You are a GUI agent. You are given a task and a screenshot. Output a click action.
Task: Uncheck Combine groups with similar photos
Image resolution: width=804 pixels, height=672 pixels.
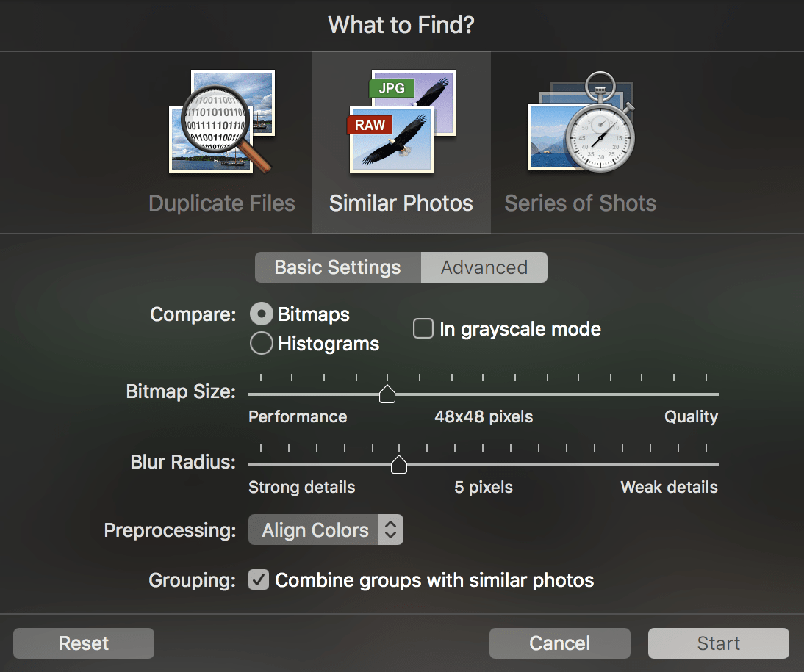tap(259, 580)
